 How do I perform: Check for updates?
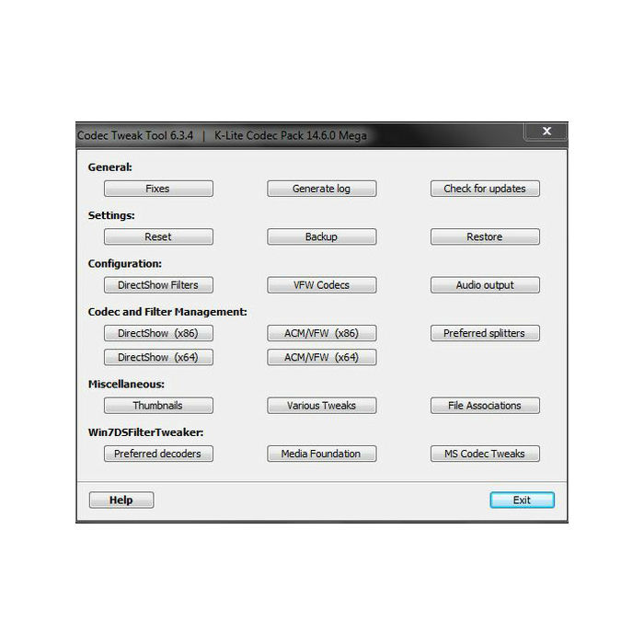tap(485, 189)
